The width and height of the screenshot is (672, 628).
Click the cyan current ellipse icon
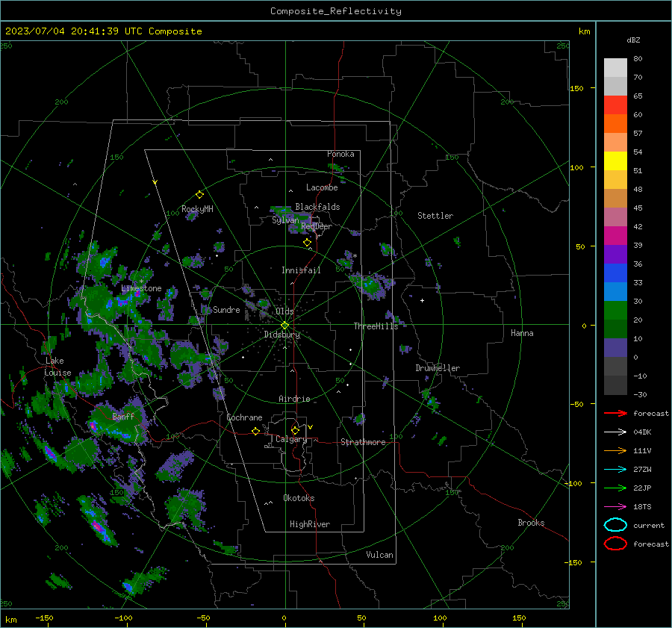coord(615,525)
